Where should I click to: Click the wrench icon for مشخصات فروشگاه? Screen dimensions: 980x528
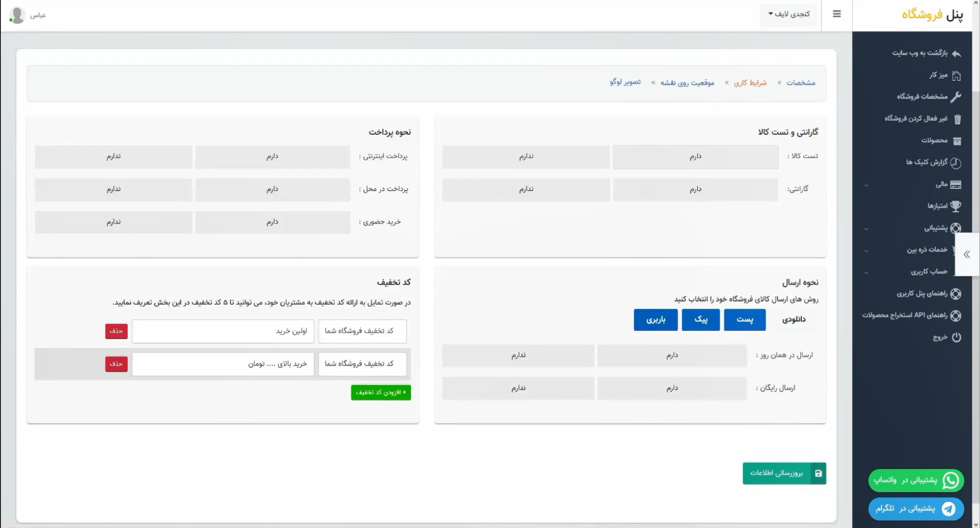[956, 97]
